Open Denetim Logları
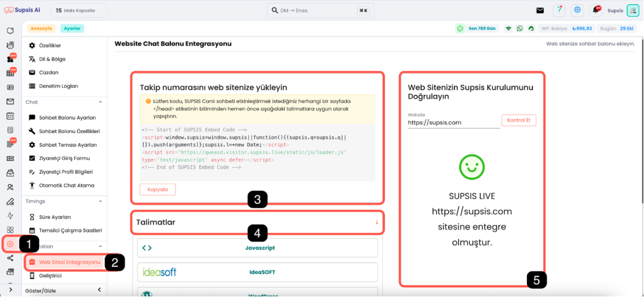This screenshot has width=644, height=297. [59, 86]
